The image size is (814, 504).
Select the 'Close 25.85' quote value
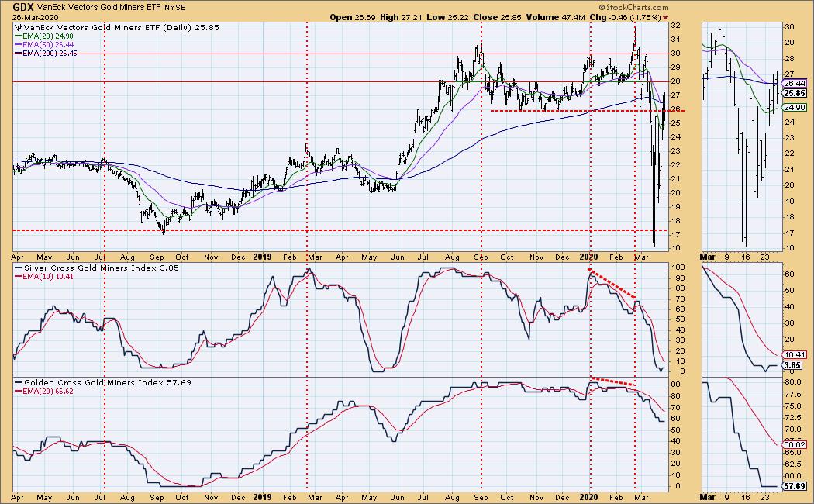pos(498,17)
